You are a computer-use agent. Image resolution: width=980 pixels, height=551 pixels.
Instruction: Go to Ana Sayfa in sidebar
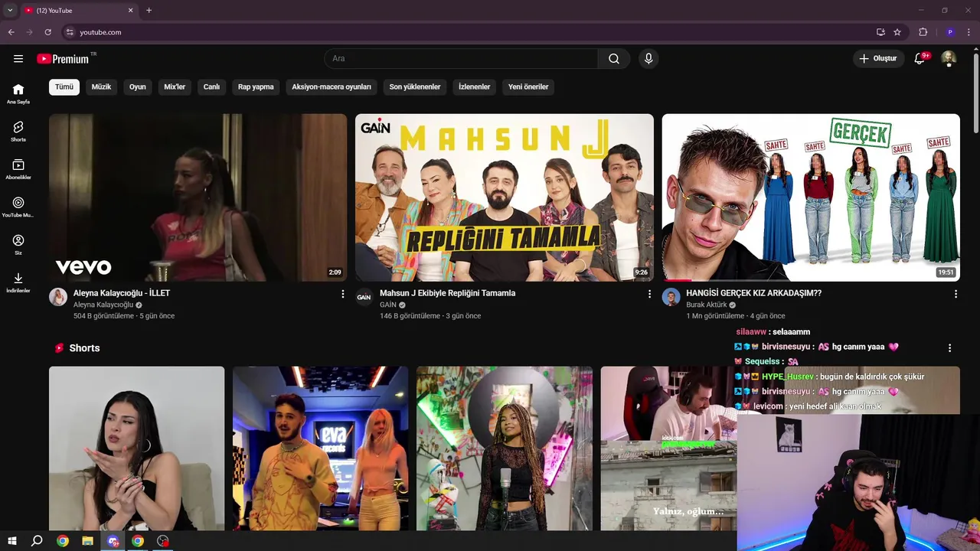[18, 93]
